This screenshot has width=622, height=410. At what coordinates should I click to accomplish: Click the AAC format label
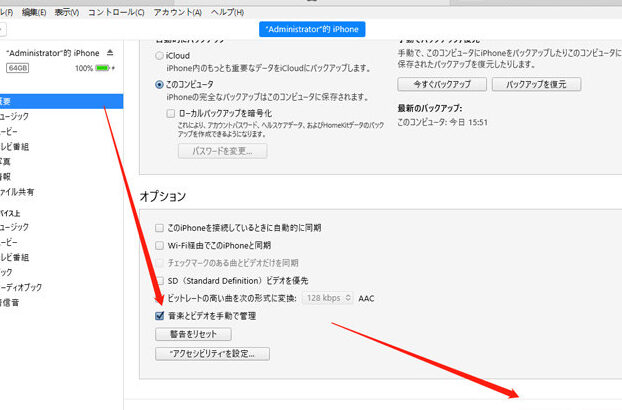tap(366, 299)
